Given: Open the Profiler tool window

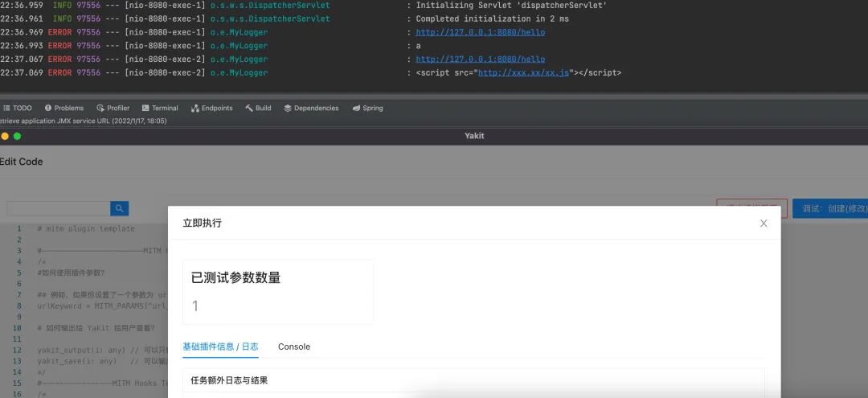Looking at the screenshot, I should (x=113, y=108).
